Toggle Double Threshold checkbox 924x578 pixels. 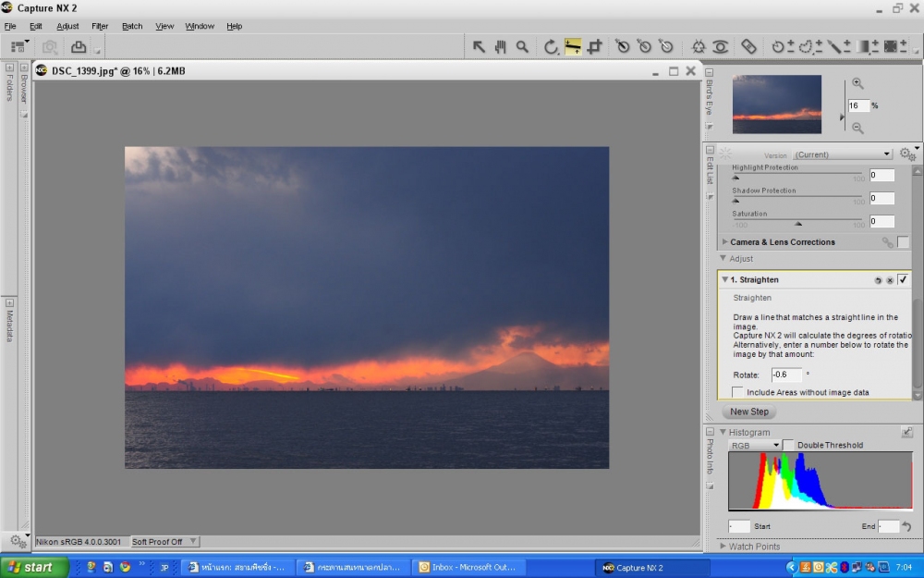788,445
